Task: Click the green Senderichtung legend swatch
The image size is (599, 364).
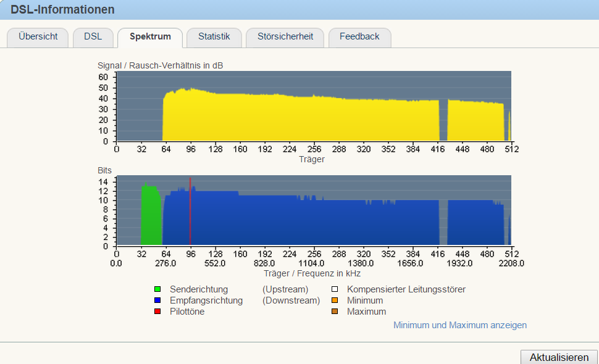Action: (157, 289)
